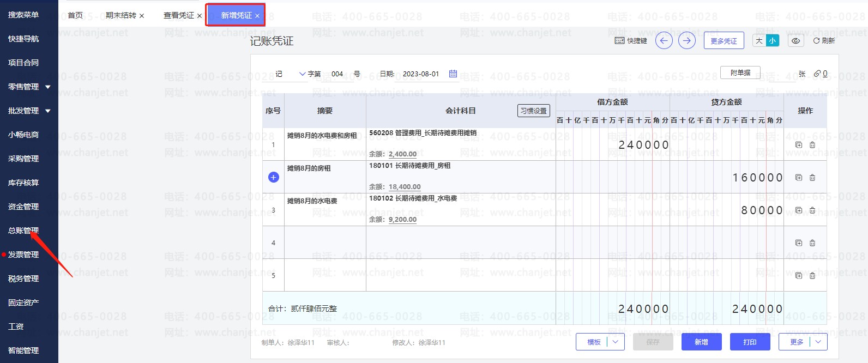Click the 打印 print button

[750, 342]
